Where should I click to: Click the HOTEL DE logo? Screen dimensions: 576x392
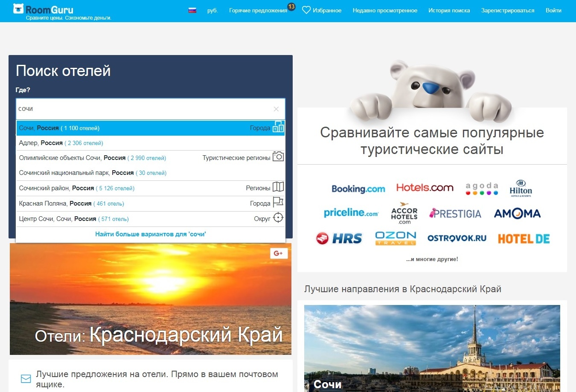pyautogui.click(x=524, y=239)
